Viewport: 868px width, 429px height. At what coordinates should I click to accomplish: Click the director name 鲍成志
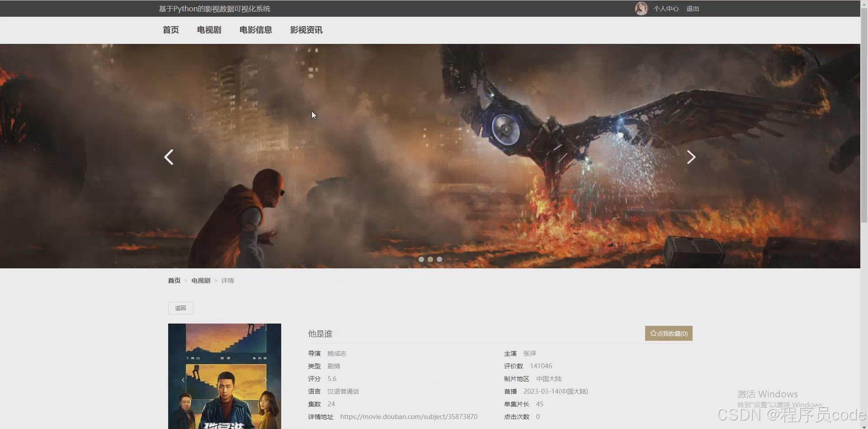coord(337,353)
